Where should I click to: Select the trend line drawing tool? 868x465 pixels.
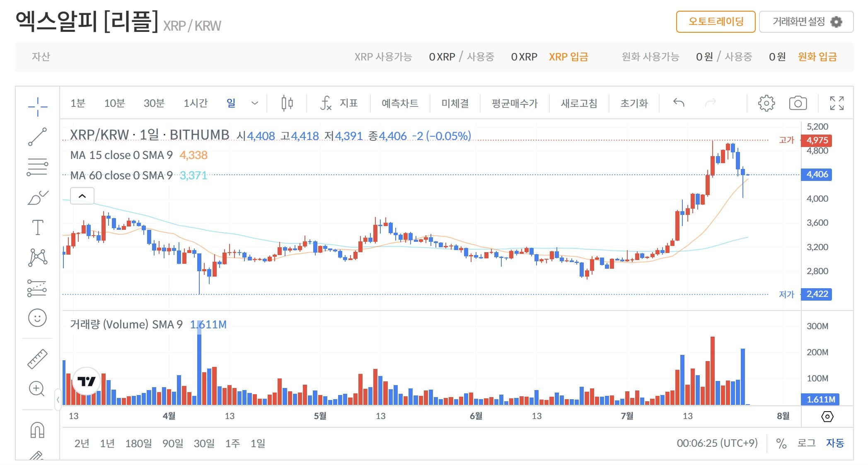pyautogui.click(x=37, y=137)
